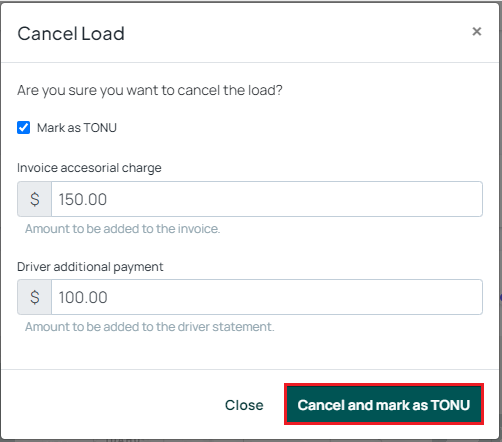This screenshot has width=502, height=442.
Task: Select the Invoice accesorial charge label
Action: (89, 168)
